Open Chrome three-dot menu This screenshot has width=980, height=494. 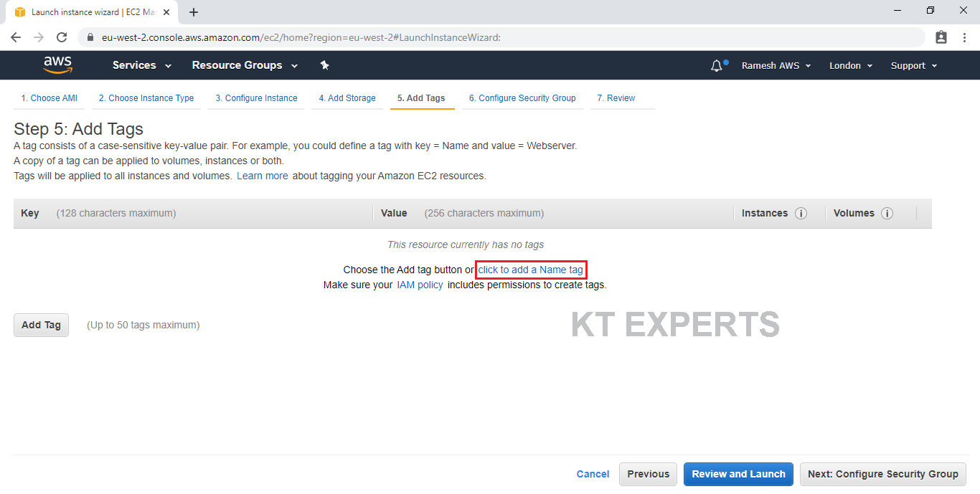964,37
